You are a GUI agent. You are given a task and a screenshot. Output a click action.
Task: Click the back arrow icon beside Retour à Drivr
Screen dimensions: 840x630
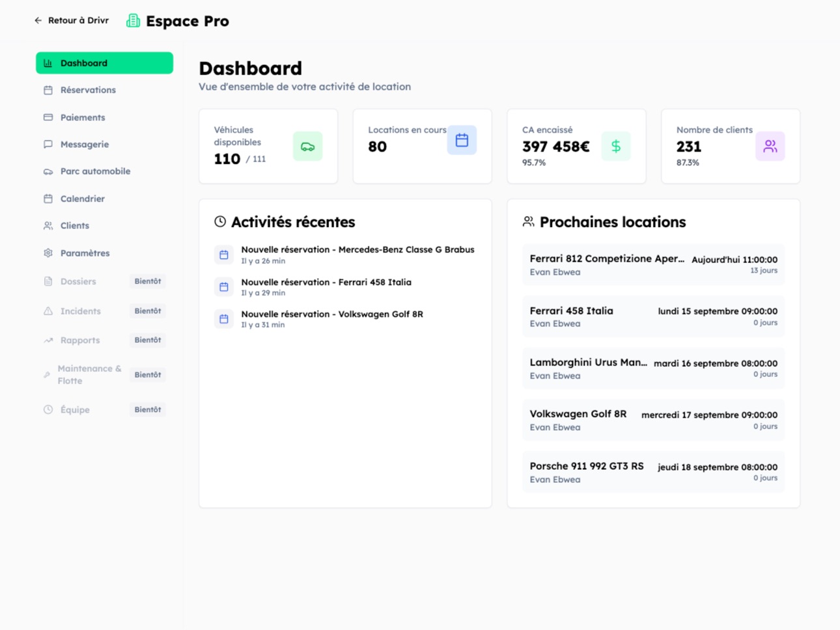(x=38, y=21)
